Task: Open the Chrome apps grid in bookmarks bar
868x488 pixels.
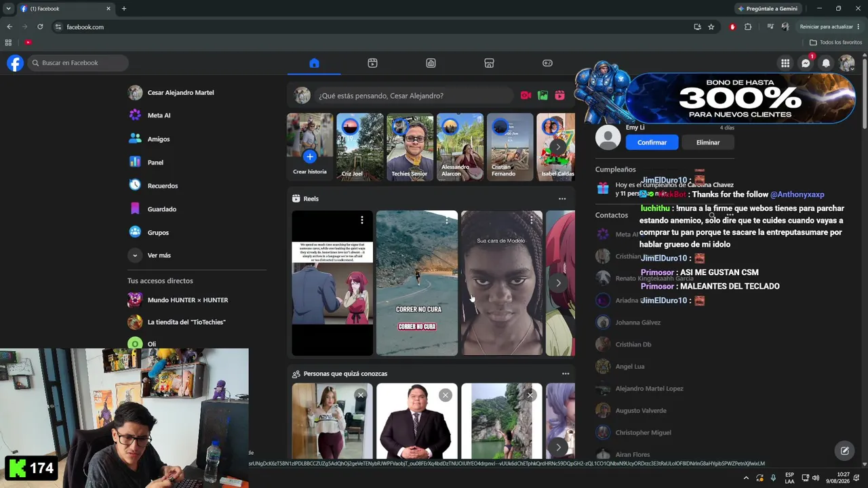Action: [x=8, y=42]
